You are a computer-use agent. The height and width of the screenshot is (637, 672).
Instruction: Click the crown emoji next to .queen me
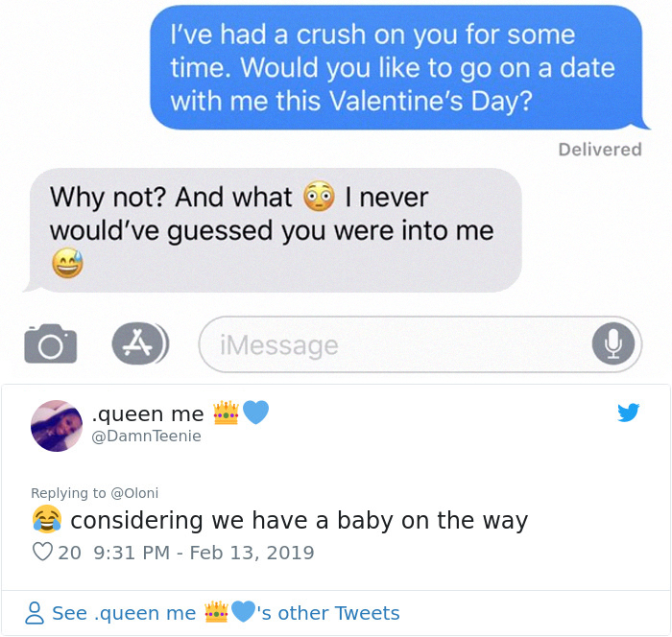tap(225, 413)
